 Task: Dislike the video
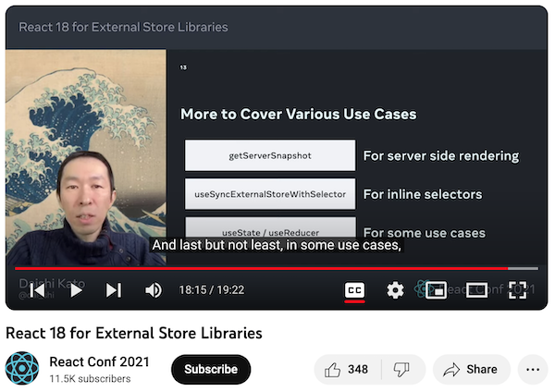[x=401, y=370]
